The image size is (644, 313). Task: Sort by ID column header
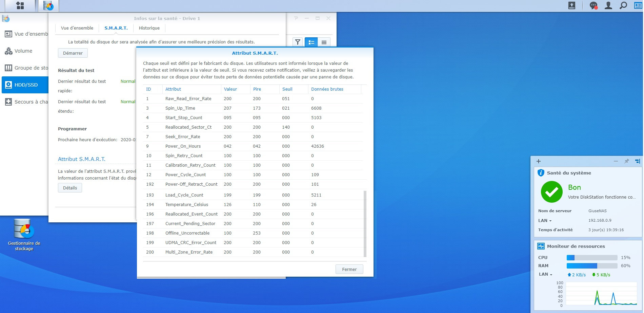click(153, 89)
